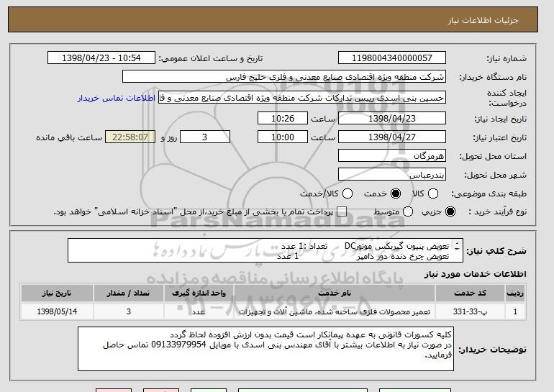The width and height of the screenshot is (554, 392).
Task: Click the need number field 1198004340000057
Action: pyautogui.click(x=392, y=58)
